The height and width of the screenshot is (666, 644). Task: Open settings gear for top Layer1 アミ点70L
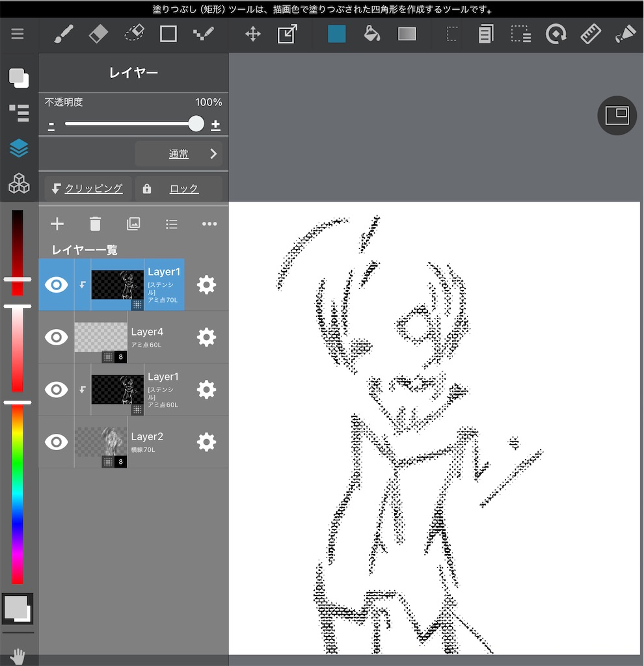tap(206, 285)
